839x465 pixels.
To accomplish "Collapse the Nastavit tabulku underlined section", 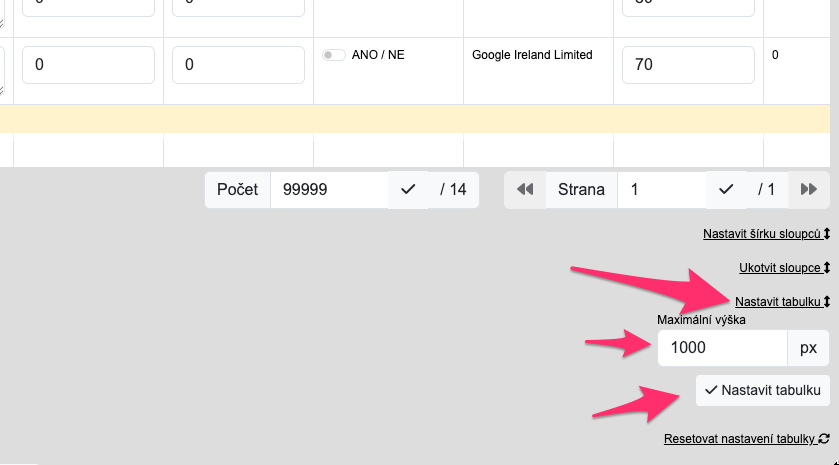I will (777, 302).
